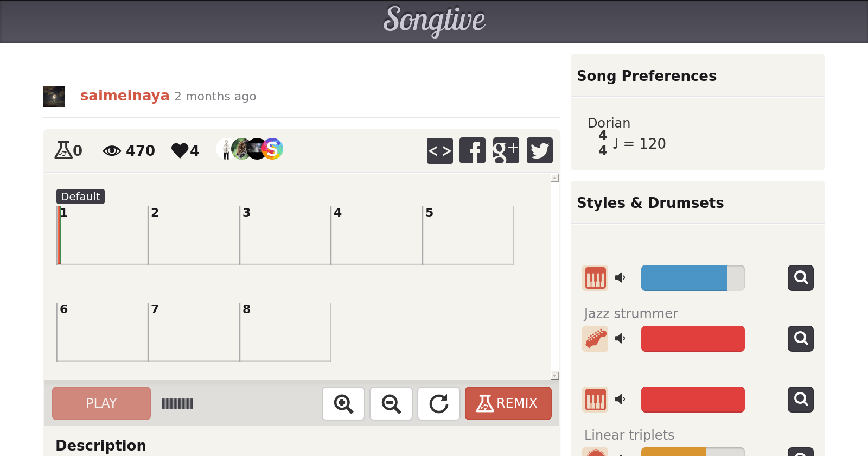This screenshot has height=456, width=868.
Task: Share the song on Google Plus
Action: coord(506,150)
